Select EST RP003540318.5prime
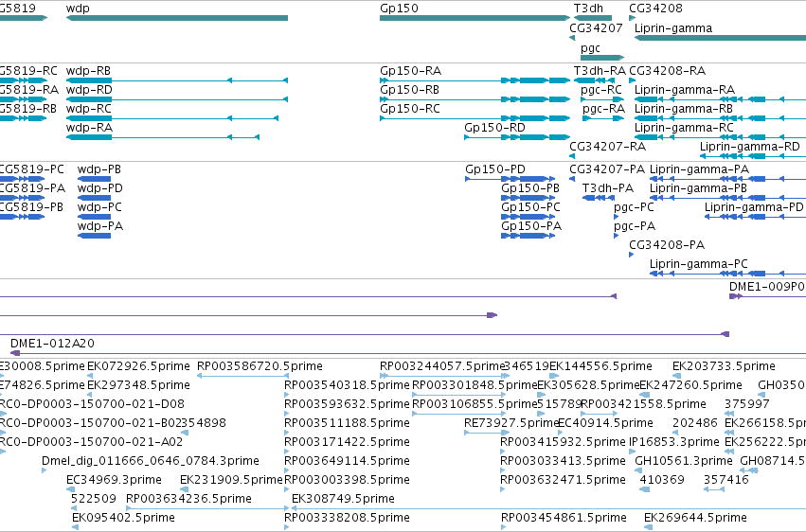806x532 pixels. point(287,396)
